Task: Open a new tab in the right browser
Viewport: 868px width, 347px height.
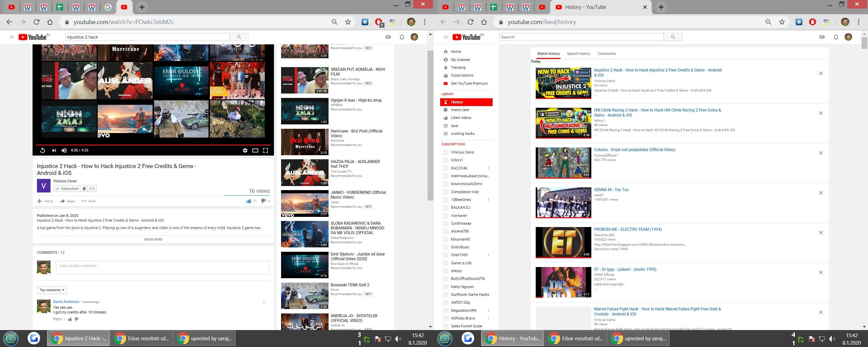Action: 661,7
